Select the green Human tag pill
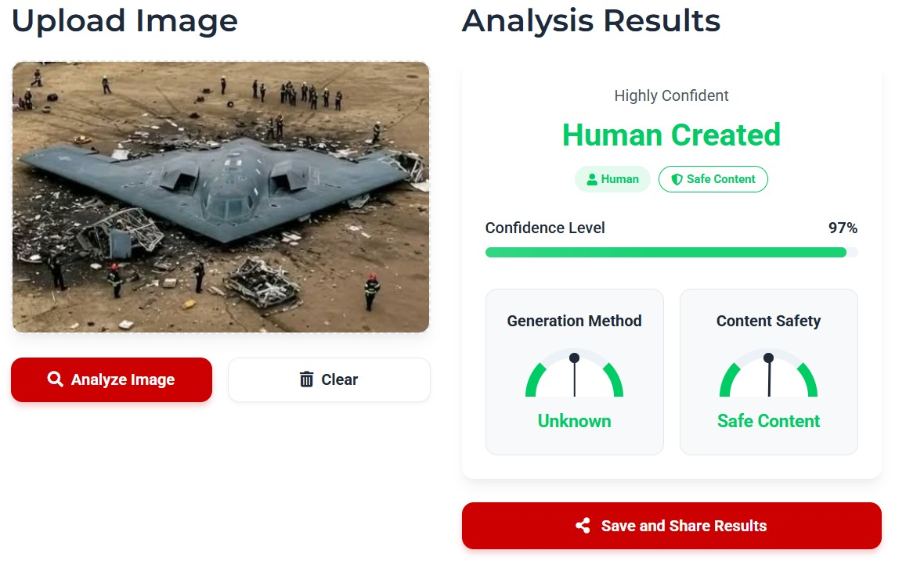Image resolution: width=924 pixels, height=568 pixels. [x=612, y=179]
